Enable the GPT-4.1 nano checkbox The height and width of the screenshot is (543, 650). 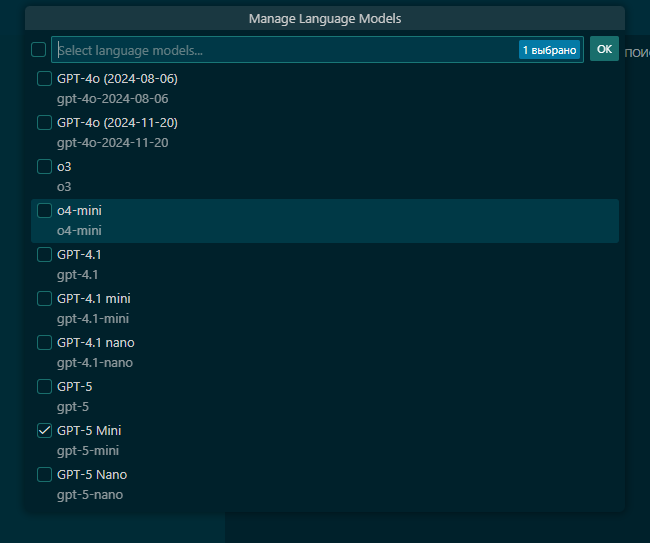coord(44,343)
